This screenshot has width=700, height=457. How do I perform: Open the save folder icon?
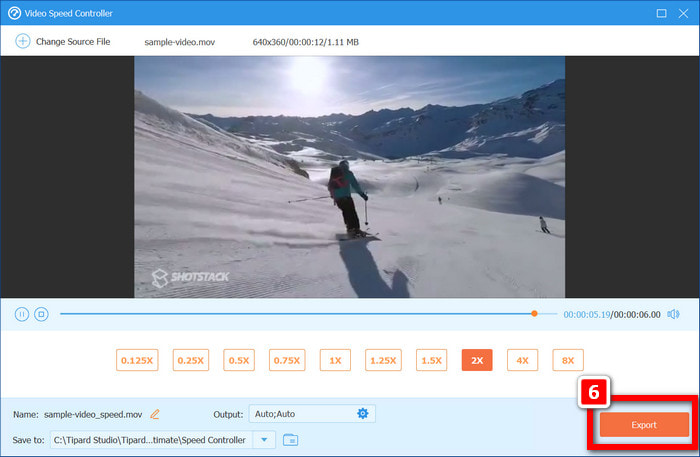(x=291, y=439)
